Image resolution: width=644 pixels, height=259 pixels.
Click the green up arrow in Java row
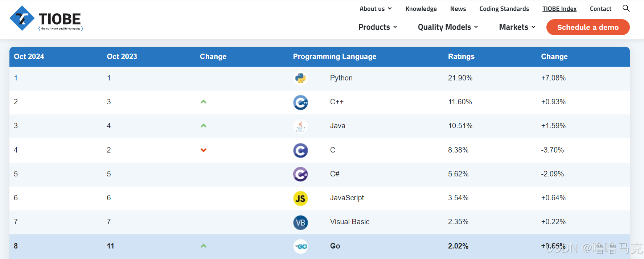coord(204,126)
